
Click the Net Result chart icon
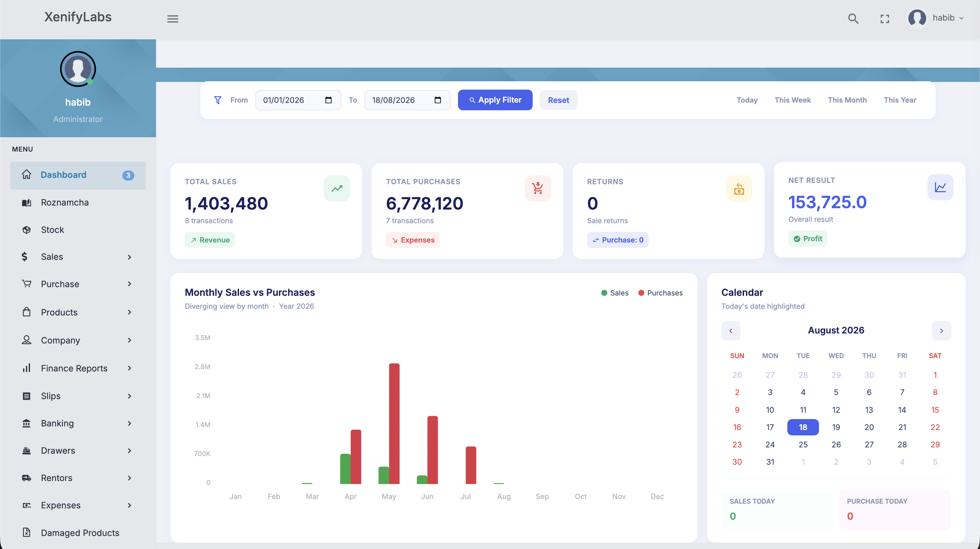(x=940, y=187)
